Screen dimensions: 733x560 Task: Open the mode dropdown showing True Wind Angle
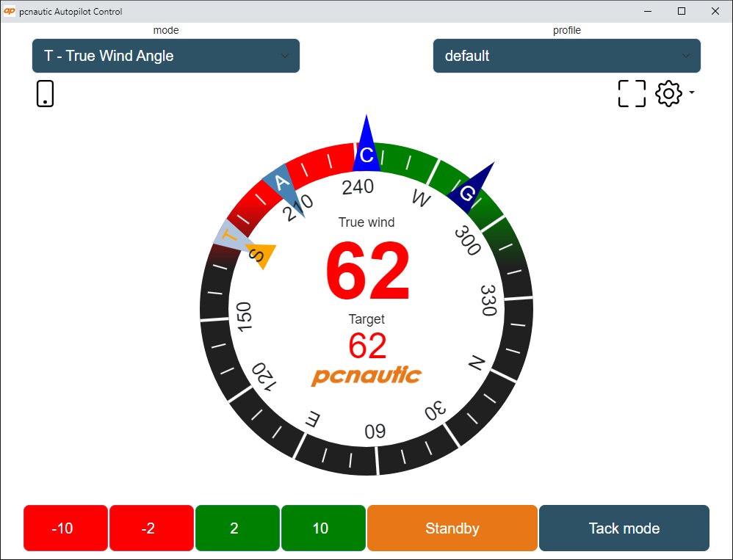coord(165,56)
